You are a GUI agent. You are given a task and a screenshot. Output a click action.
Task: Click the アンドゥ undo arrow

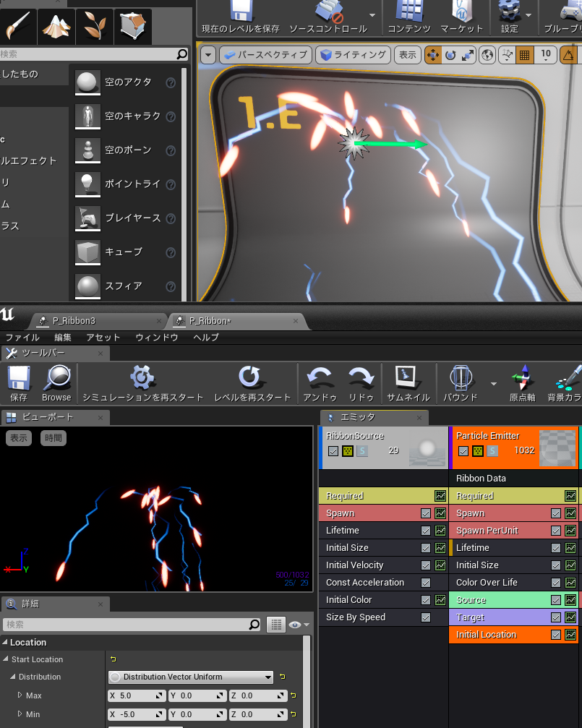(x=320, y=378)
